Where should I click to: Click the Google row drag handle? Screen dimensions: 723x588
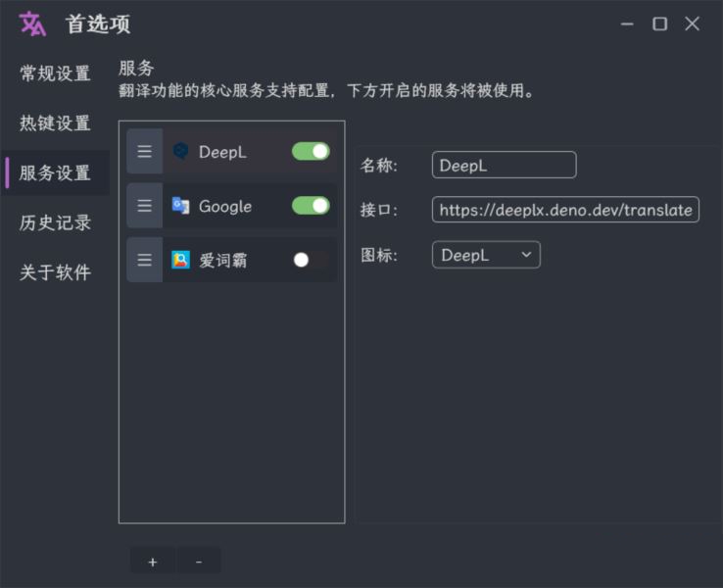pyautogui.click(x=144, y=206)
